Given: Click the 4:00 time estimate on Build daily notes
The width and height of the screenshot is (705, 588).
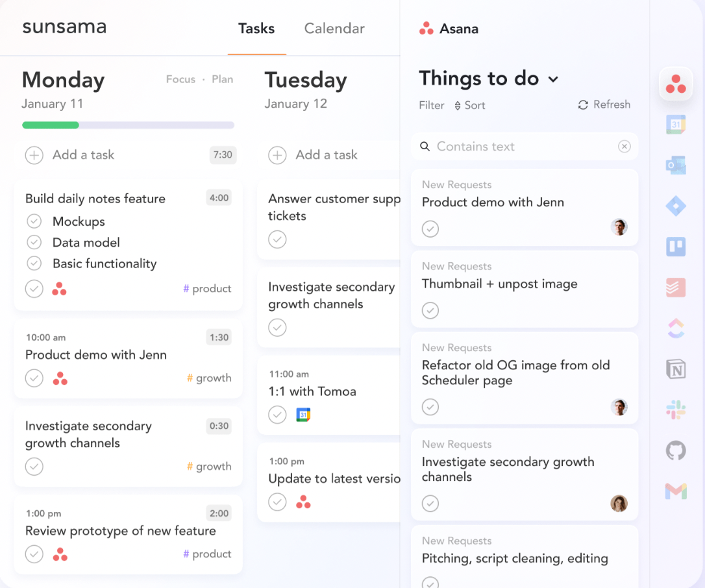Looking at the screenshot, I should click(x=219, y=198).
